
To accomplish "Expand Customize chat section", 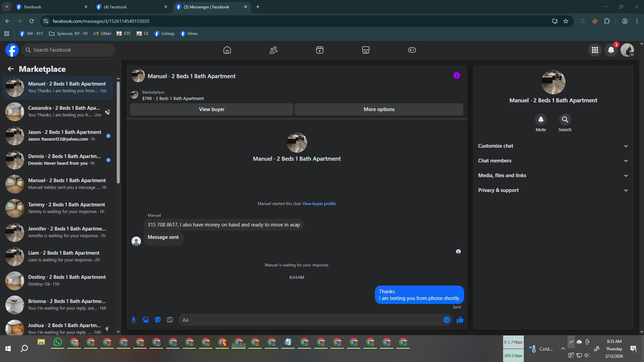I will (553, 146).
